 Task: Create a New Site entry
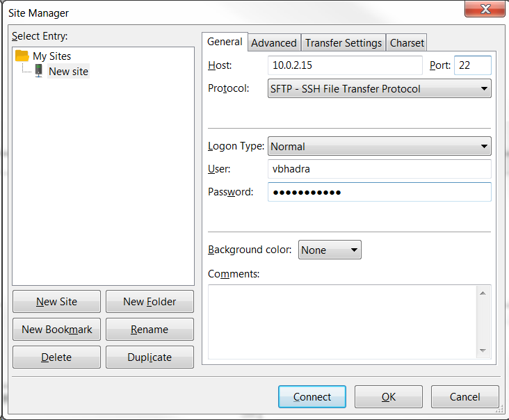56,302
